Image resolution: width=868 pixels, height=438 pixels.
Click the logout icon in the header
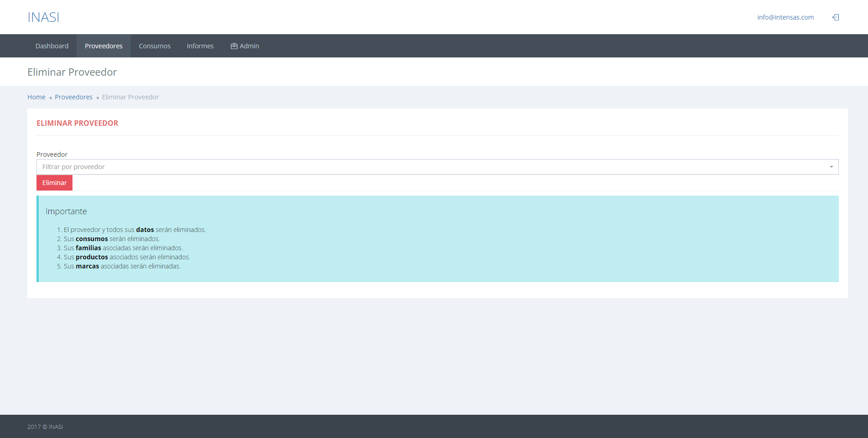click(836, 17)
